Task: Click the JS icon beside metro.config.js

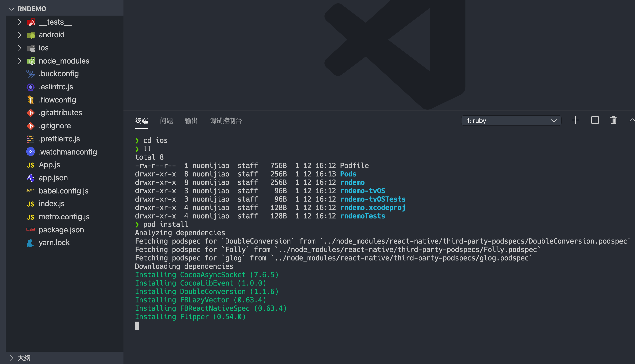Action: [31, 217]
